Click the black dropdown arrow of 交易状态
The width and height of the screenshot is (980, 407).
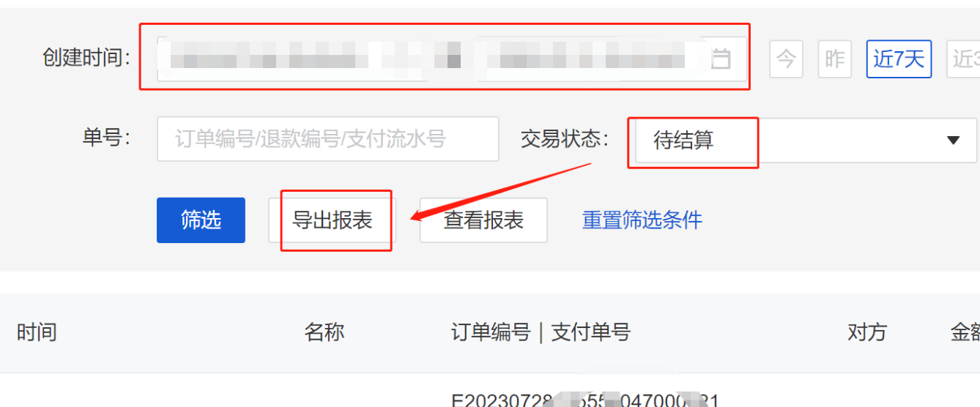[953, 140]
